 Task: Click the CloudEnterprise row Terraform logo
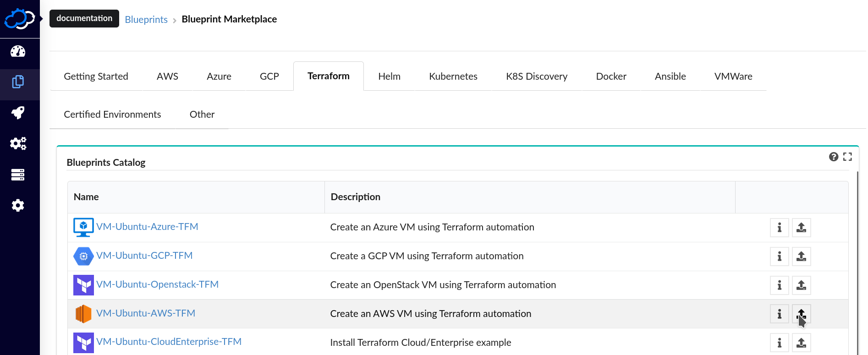(x=83, y=343)
